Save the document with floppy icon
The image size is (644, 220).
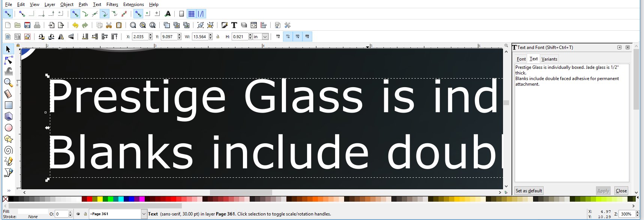pyautogui.click(x=27, y=25)
